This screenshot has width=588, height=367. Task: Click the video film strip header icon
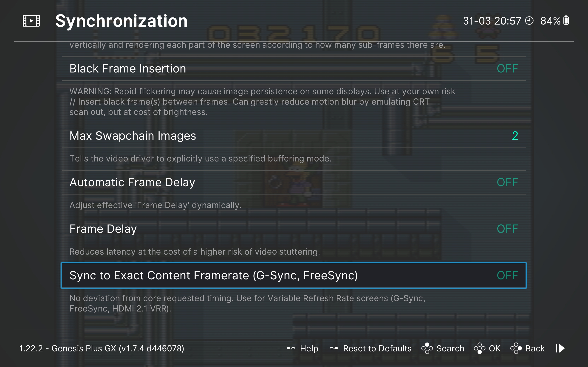coord(31,21)
